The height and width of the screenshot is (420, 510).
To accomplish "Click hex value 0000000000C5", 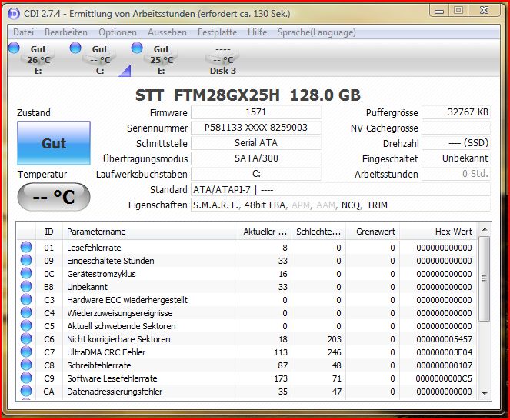I will tap(444, 378).
